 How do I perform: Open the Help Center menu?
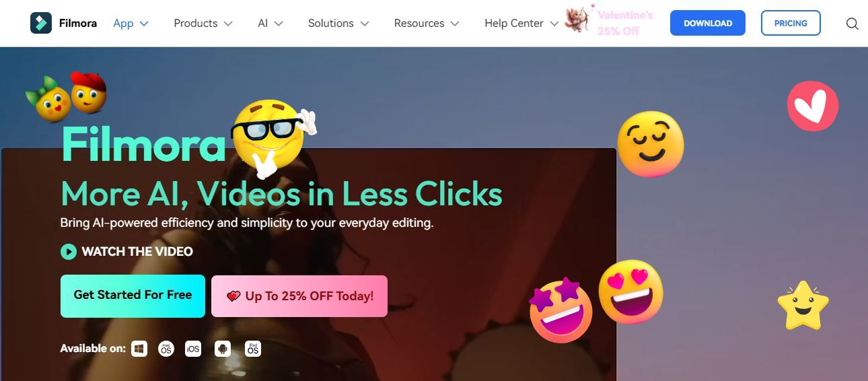(521, 23)
